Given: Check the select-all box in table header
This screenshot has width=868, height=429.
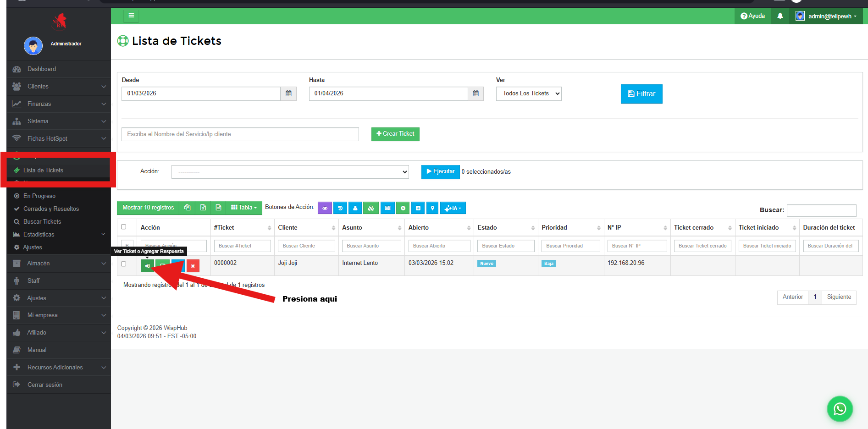Looking at the screenshot, I should (124, 227).
